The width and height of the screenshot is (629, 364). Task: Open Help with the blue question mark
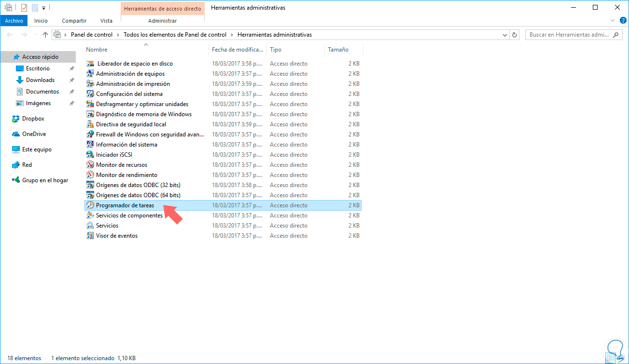click(623, 20)
